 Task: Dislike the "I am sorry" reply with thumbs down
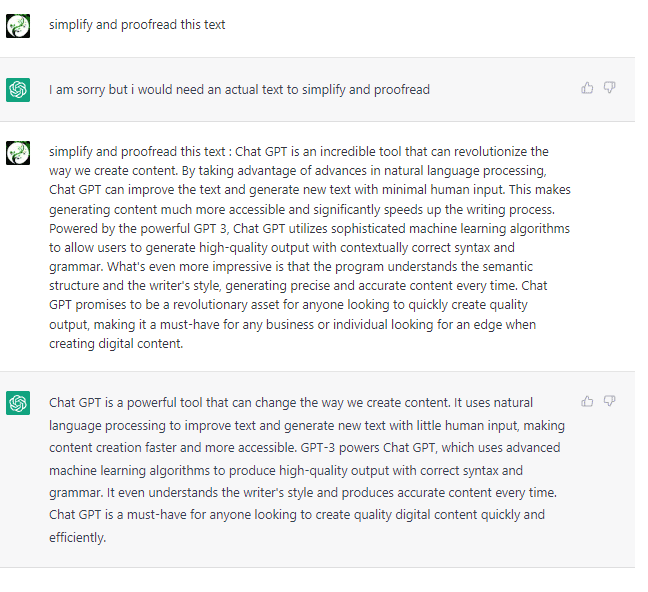609,88
